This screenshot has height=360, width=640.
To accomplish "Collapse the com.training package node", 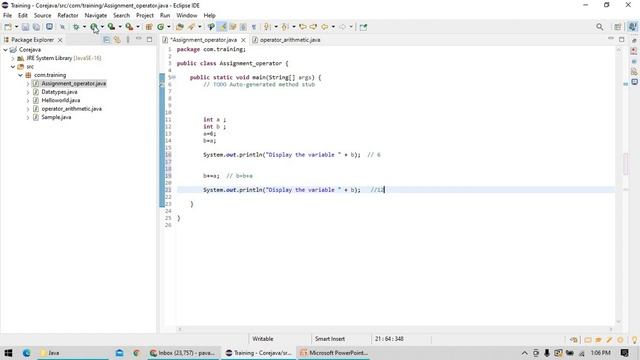I will coord(20,75).
